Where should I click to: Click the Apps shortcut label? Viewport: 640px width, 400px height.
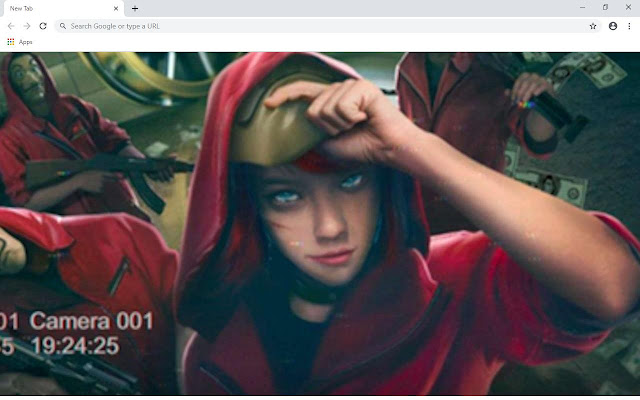coord(25,42)
